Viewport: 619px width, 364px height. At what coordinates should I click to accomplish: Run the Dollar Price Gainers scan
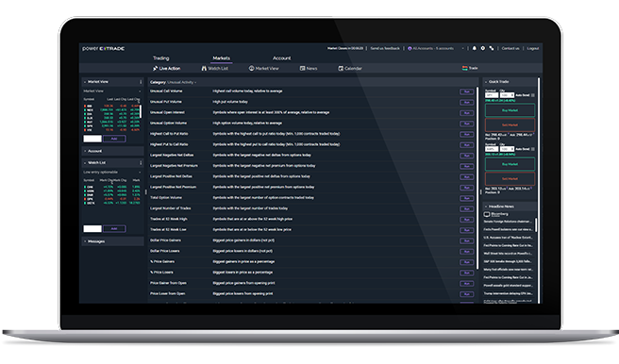tap(467, 240)
